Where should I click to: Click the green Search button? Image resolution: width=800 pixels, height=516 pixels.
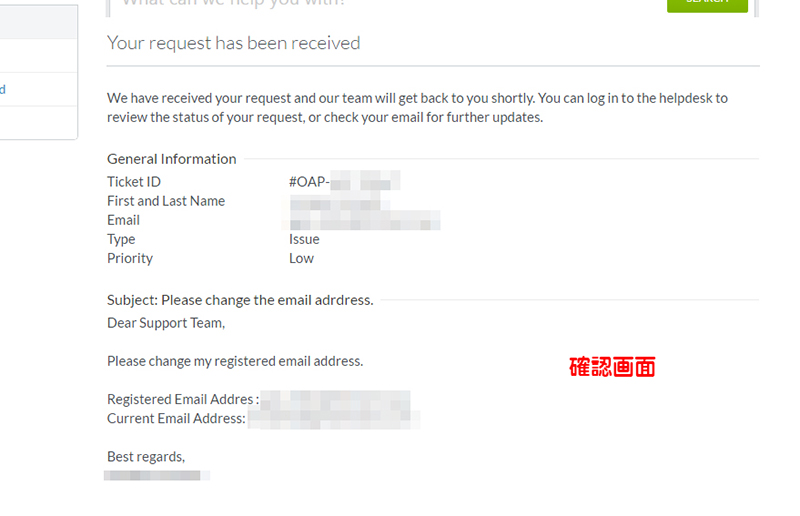[707, 4]
